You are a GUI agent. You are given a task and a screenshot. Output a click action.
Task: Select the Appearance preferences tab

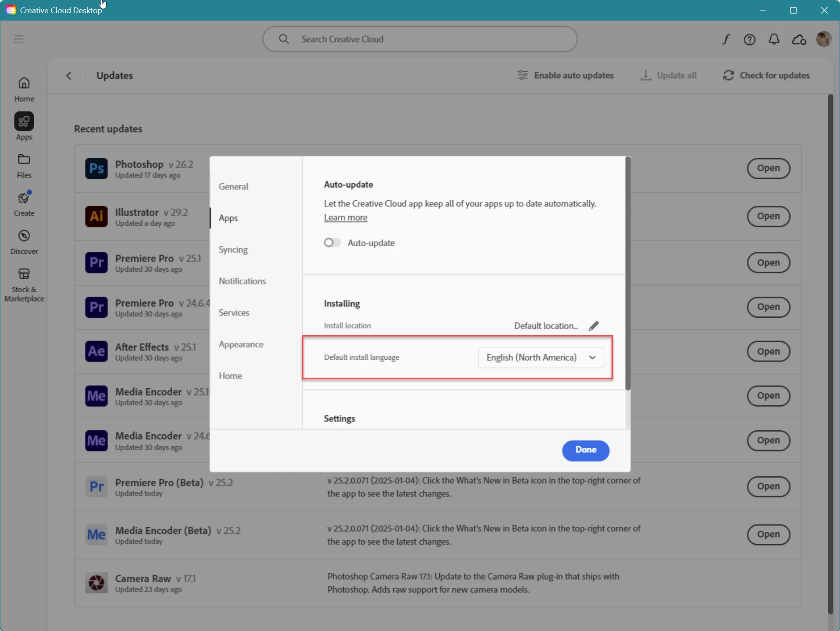[241, 344]
